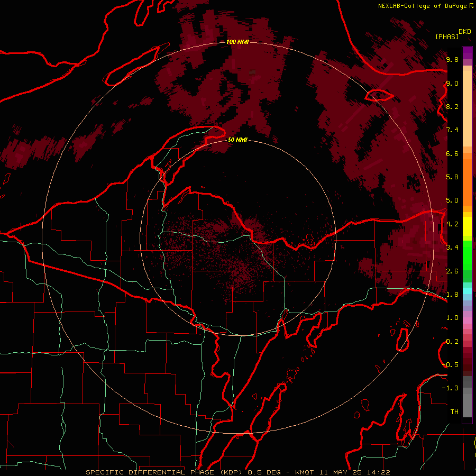
Task: Click the TH threshold label on scale
Action: [454, 411]
